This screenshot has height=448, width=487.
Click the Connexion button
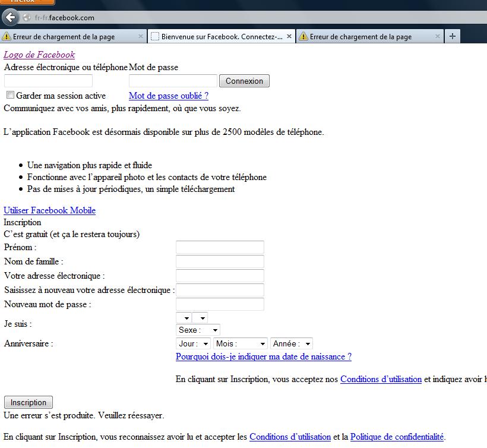244,81
